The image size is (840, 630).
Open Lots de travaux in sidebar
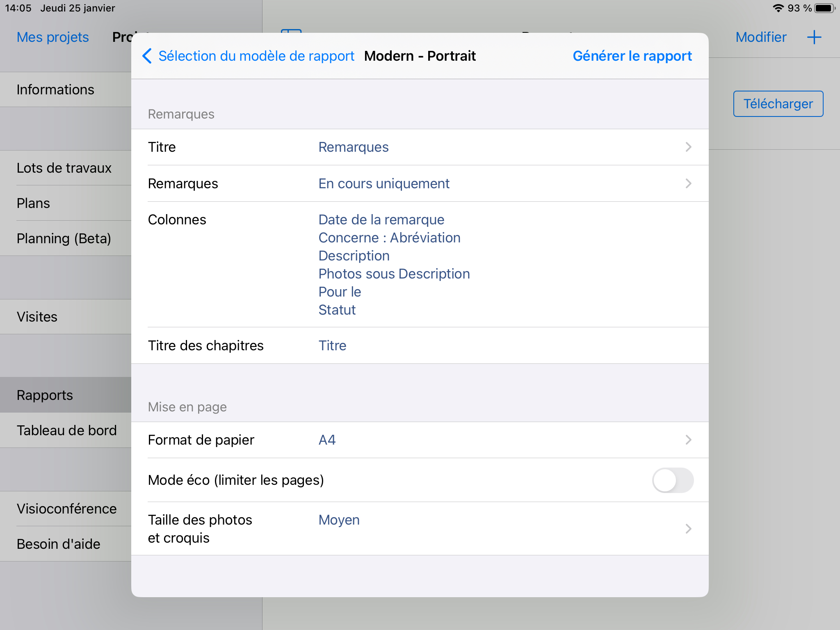pos(64,168)
